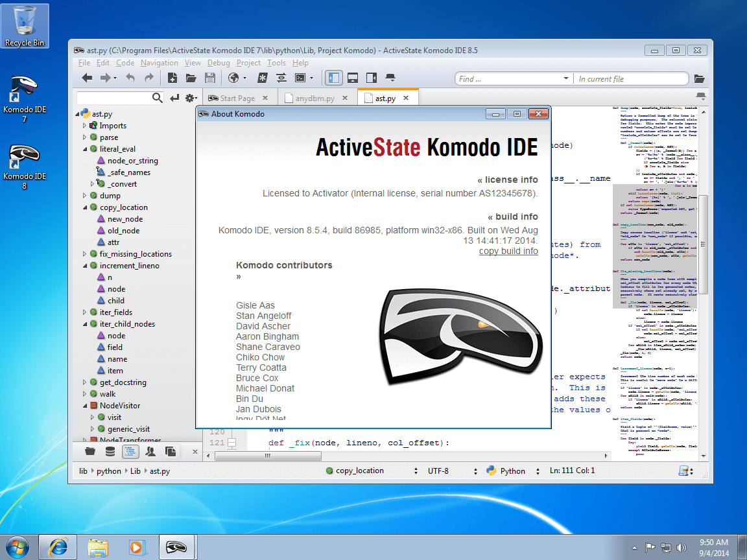The image size is (747, 560).
Task: Click the status bar icon at far right
Action: 683,471
